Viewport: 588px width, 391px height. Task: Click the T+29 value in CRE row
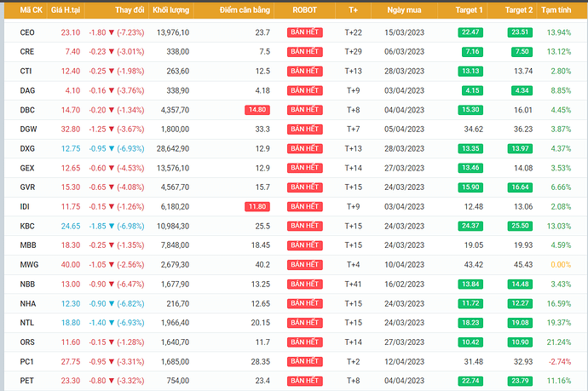point(354,52)
